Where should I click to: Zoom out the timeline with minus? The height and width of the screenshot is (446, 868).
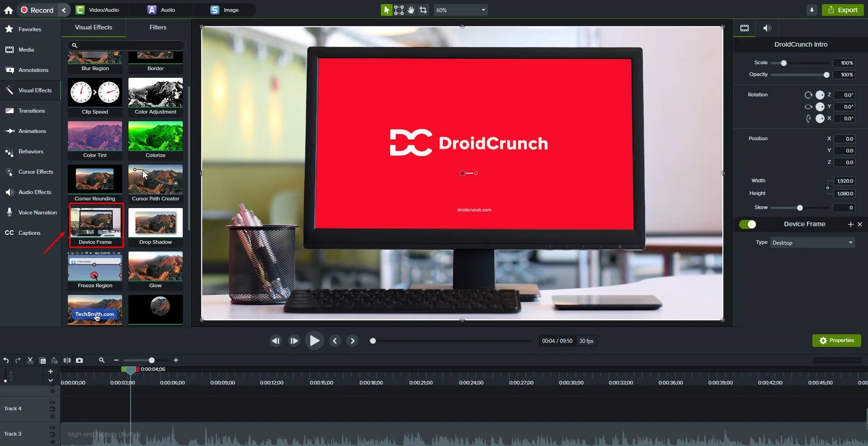coord(116,360)
